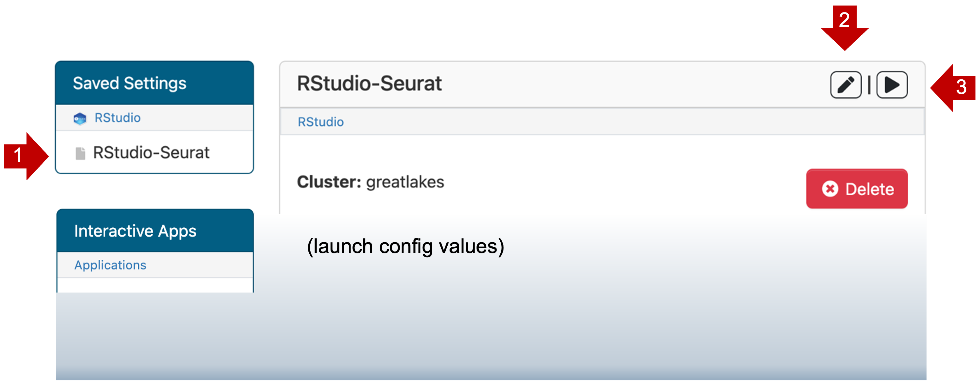
Task: Select the RStudio-Seurat saved setting entry
Action: 151,153
